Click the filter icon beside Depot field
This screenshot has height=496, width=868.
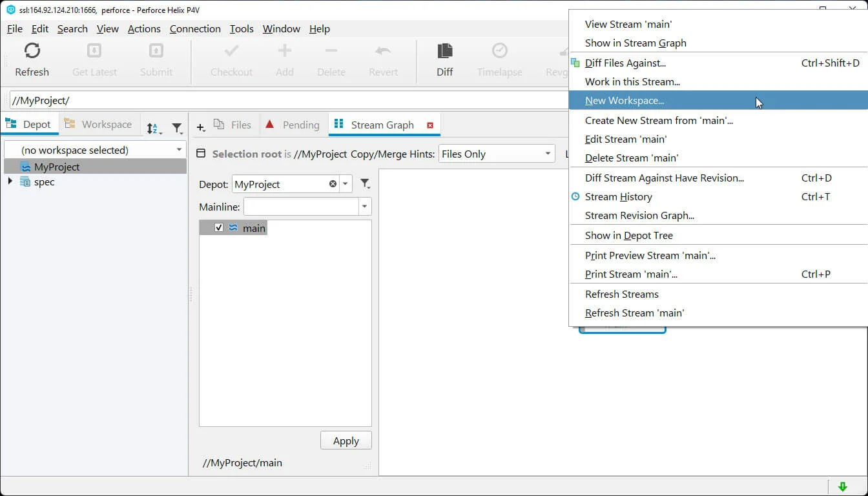tap(365, 184)
